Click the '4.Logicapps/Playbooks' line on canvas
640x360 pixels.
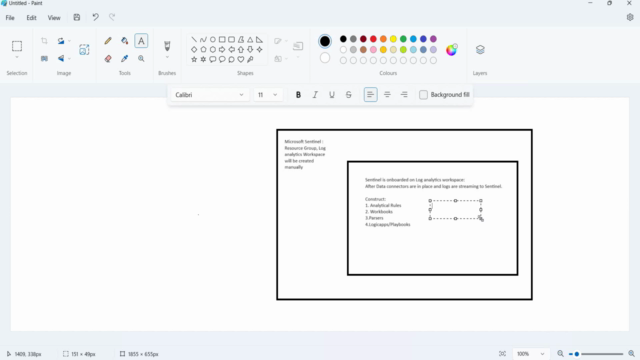pyautogui.click(x=388, y=224)
